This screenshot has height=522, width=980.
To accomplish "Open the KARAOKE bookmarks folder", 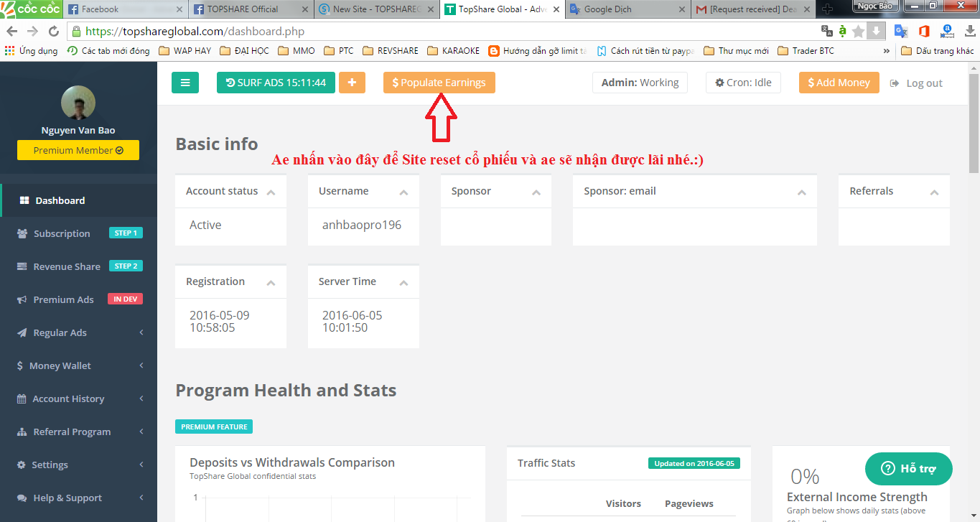I will [x=453, y=51].
